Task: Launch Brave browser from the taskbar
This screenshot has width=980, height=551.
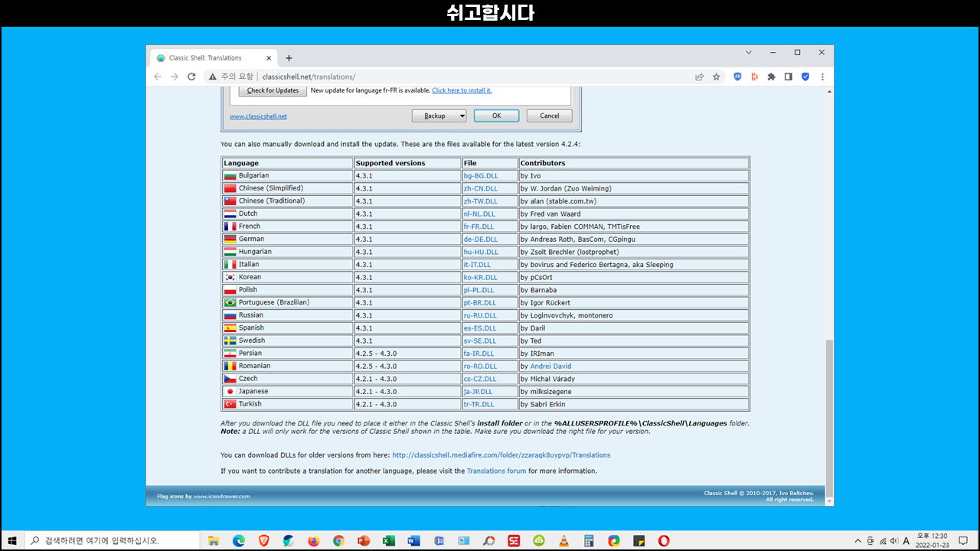Action: pos(263,540)
